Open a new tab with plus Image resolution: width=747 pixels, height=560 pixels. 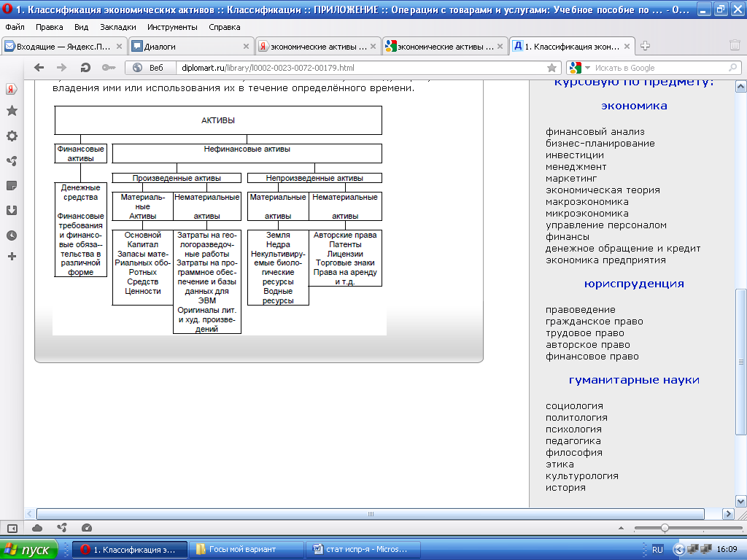pyautogui.click(x=645, y=46)
